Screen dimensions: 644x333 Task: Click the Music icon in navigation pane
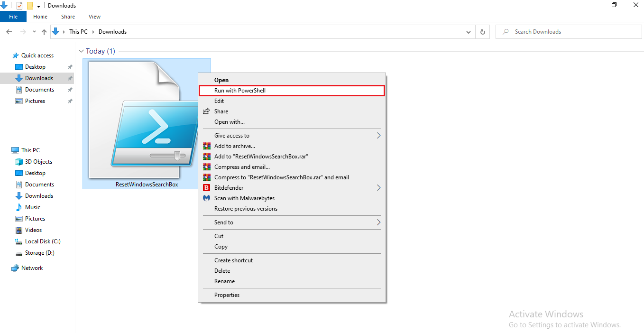coord(19,207)
